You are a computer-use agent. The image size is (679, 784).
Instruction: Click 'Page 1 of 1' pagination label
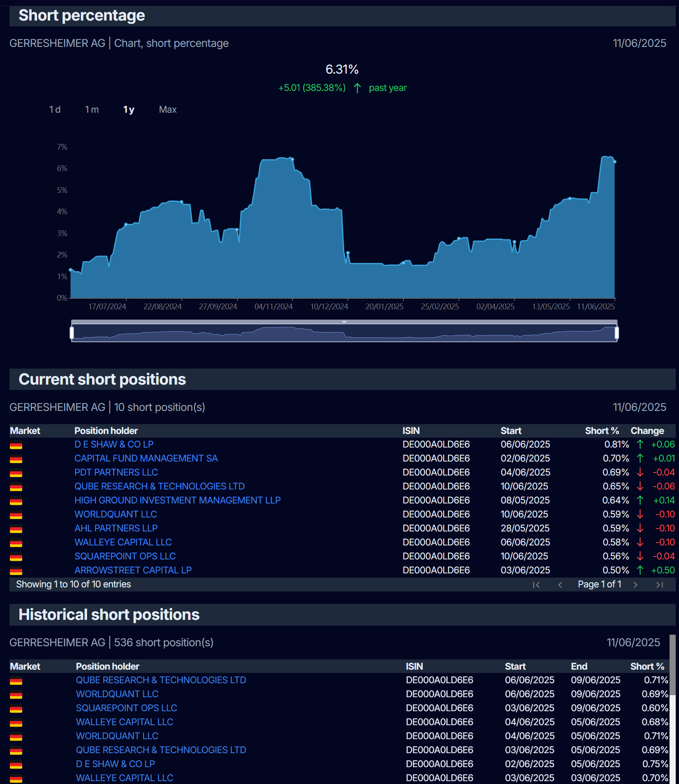[600, 584]
